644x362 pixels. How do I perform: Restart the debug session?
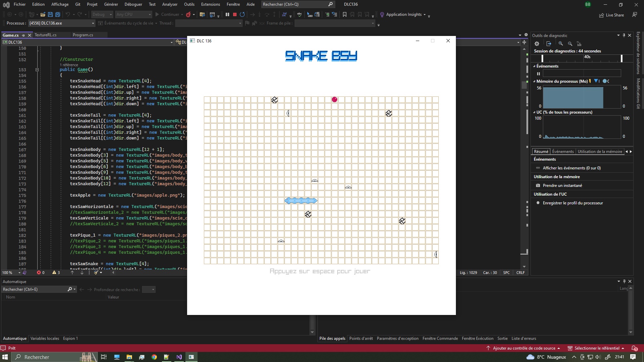coord(242,14)
